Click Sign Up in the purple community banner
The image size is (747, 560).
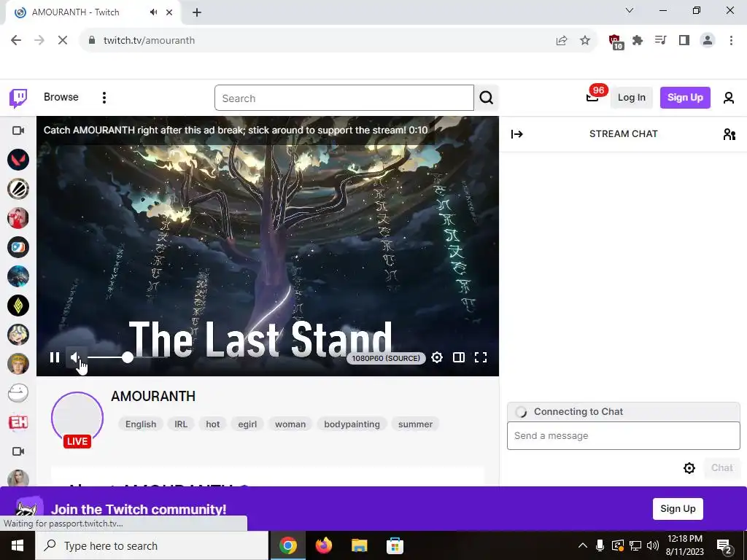pos(678,508)
